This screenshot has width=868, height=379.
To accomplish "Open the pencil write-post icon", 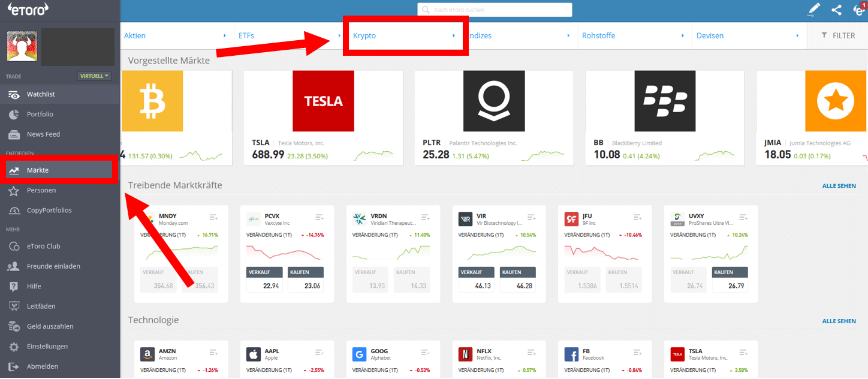I will pos(813,10).
